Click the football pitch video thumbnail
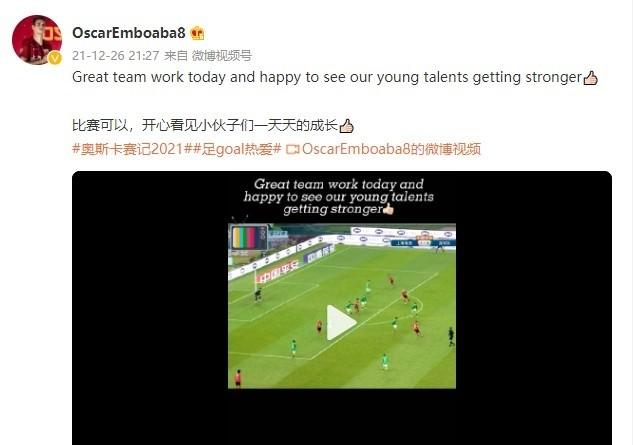 coord(342,306)
